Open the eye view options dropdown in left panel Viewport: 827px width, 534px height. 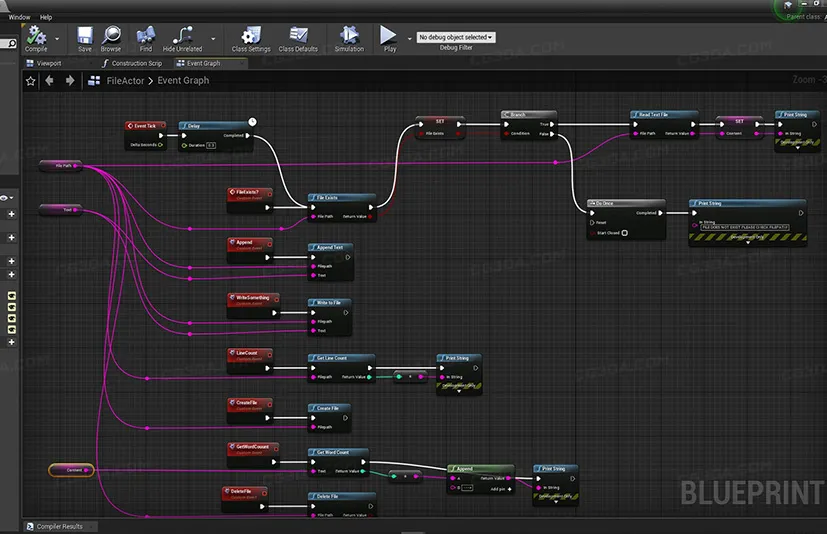(7, 198)
